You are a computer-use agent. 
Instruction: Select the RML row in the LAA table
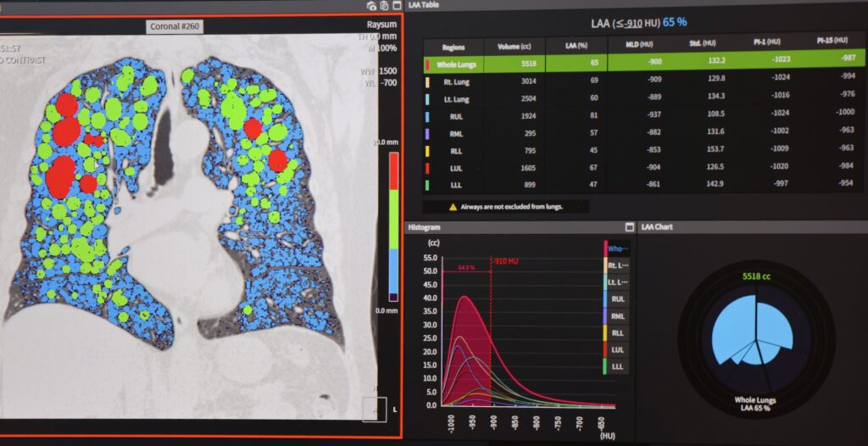point(644,133)
